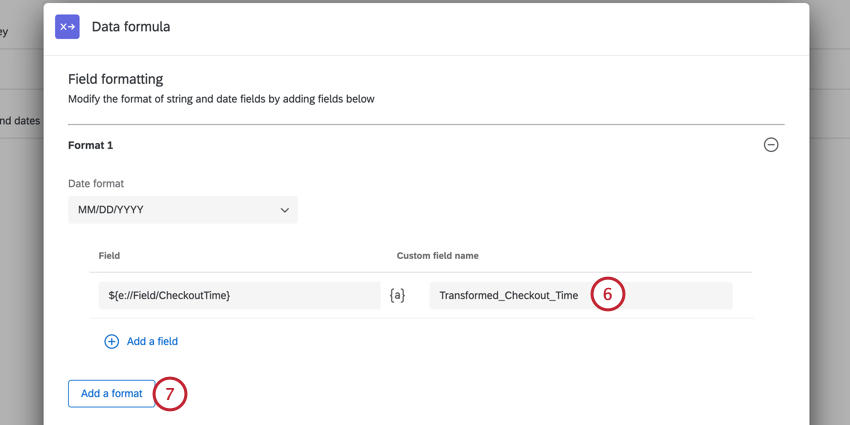Click the red step 6 marker

(x=607, y=295)
